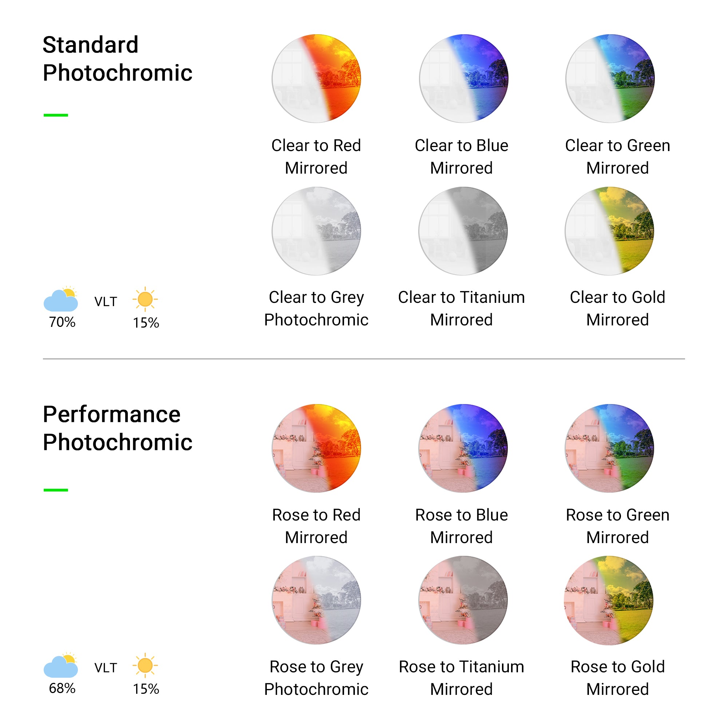Choose the Rose to Titanium Mirrored lens

463,600
